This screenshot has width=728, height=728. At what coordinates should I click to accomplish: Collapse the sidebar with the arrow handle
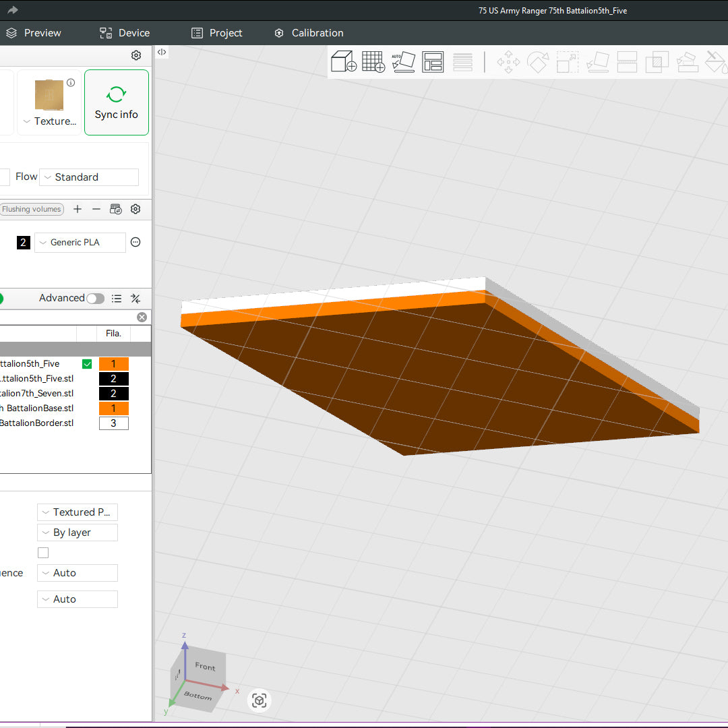(x=162, y=52)
